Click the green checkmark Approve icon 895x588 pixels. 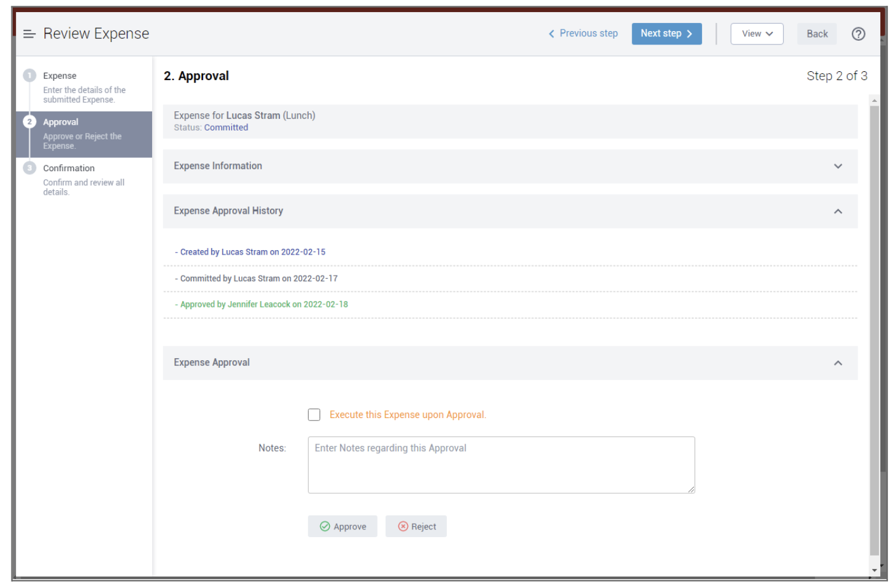tap(325, 526)
